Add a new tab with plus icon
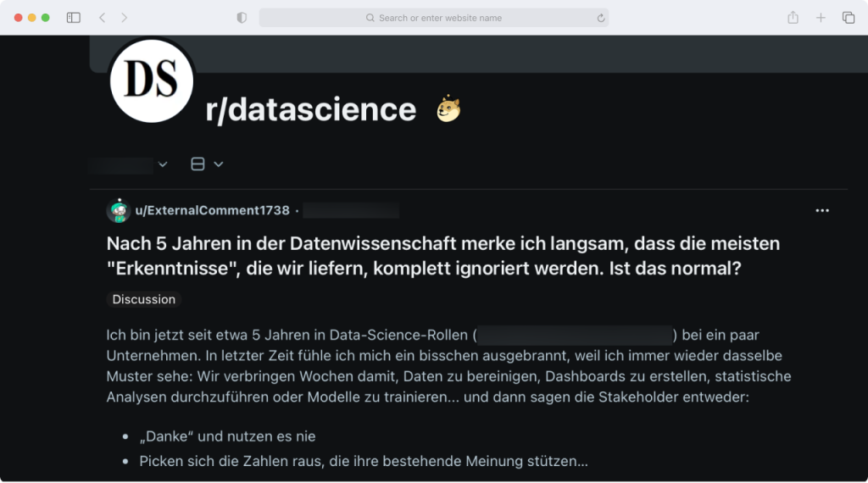 (x=821, y=18)
